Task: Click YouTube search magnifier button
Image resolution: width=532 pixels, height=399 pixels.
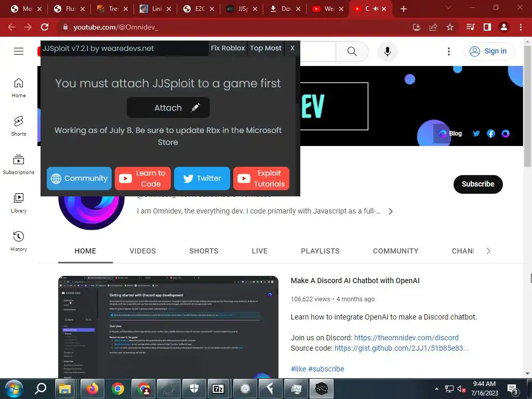Action: tap(352, 51)
